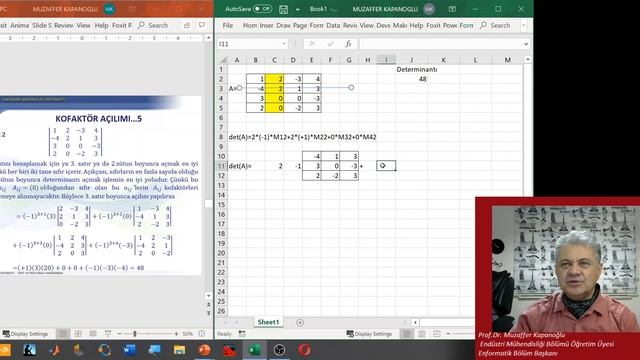Click the Sheet1 sheet tab
640x360 pixels.
pos(268,322)
